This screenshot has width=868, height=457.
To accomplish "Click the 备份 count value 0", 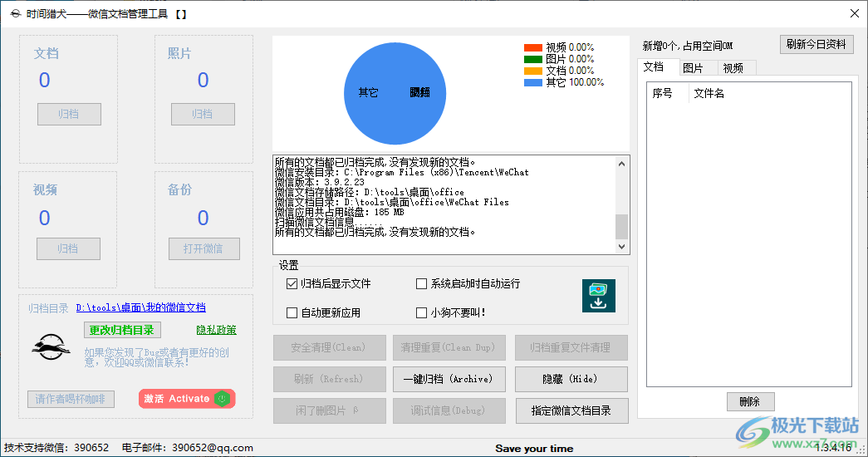I will (x=204, y=218).
